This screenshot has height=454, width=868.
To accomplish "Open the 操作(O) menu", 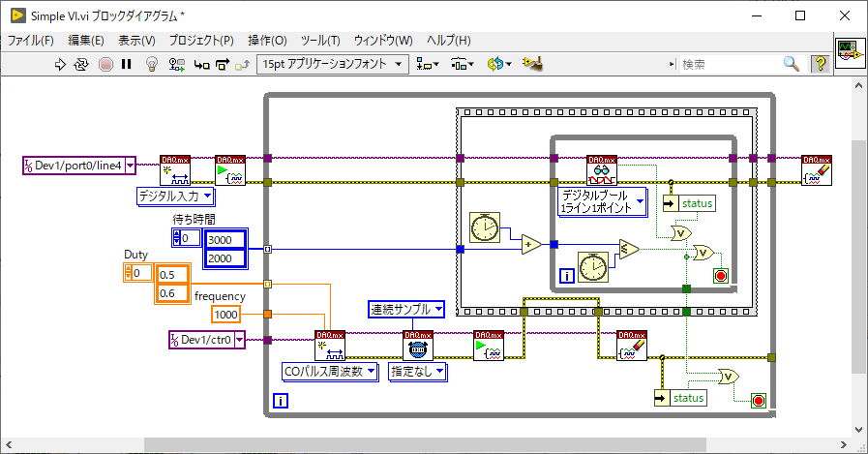I will click(267, 41).
